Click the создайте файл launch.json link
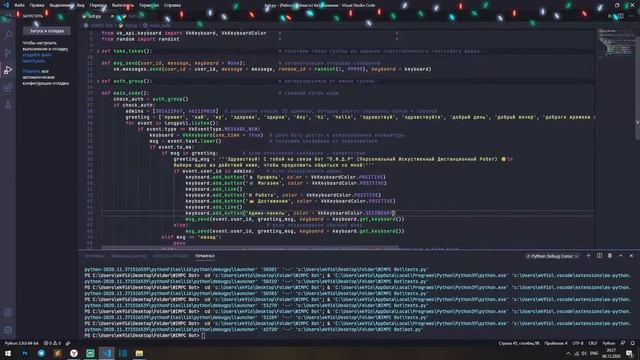 pyautogui.click(x=36, y=58)
